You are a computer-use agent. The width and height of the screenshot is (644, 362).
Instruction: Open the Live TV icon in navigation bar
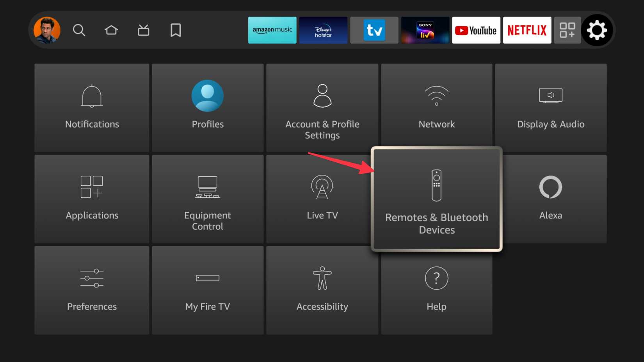[x=143, y=30]
